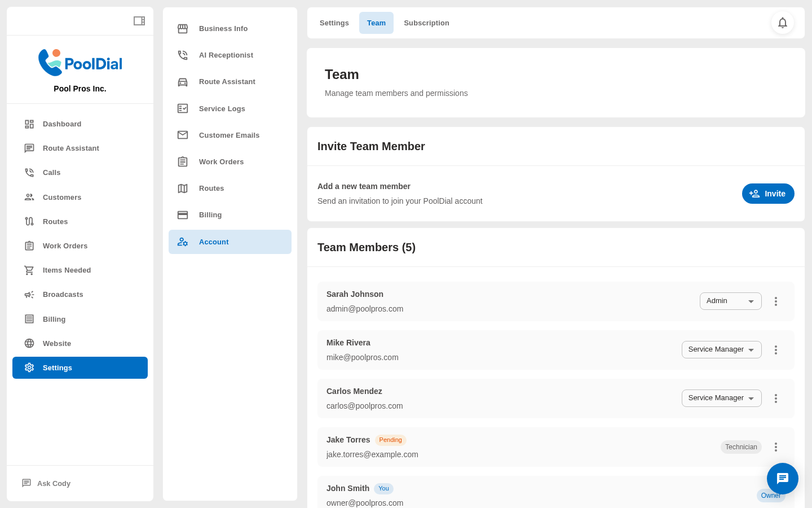
Task: Expand Carlos Mendez's role dropdown
Action: tap(721, 398)
